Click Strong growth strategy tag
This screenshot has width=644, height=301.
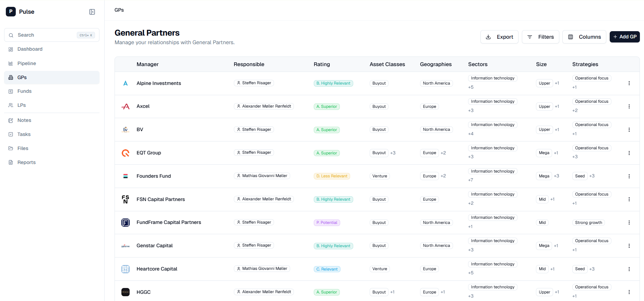pos(588,223)
